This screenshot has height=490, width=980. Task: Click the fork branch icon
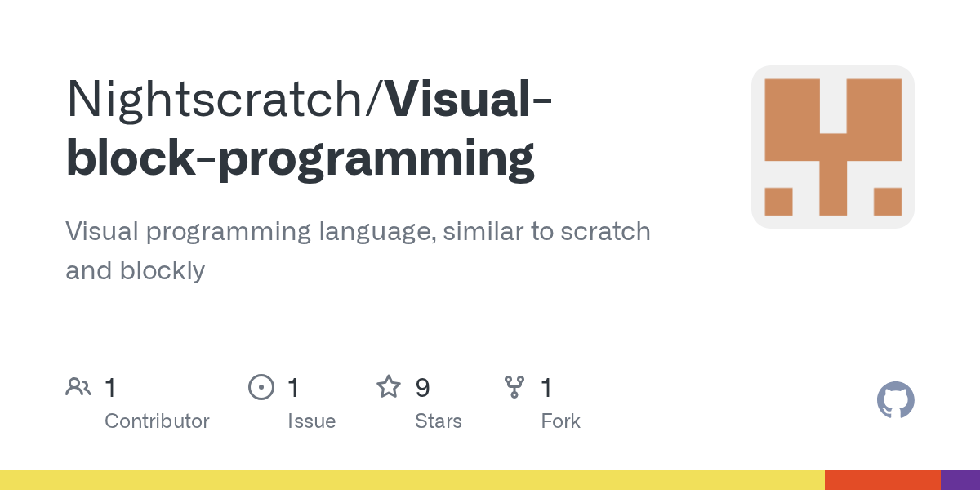[514, 387]
